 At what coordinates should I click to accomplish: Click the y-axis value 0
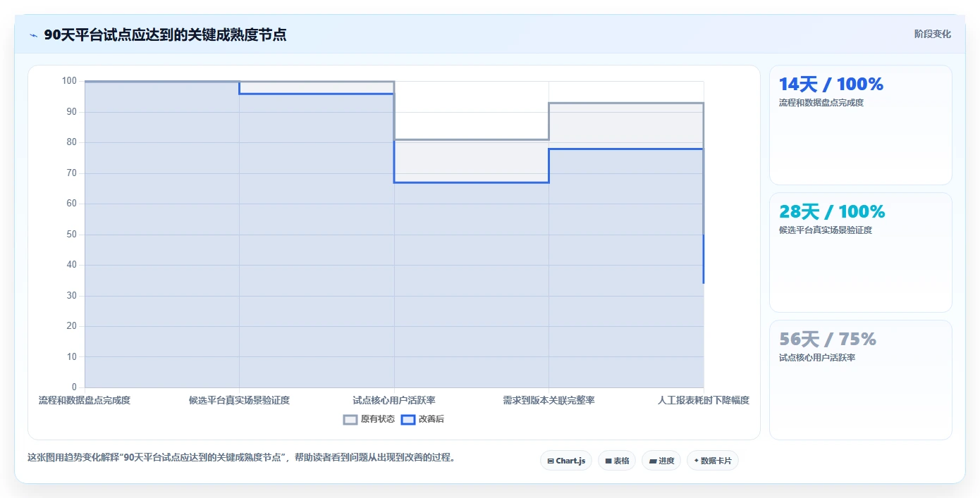pyautogui.click(x=74, y=387)
